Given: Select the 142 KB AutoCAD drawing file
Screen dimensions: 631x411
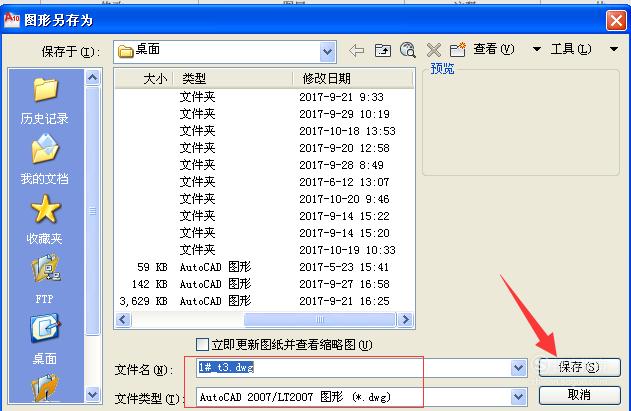Looking at the screenshot, I should point(264,284).
